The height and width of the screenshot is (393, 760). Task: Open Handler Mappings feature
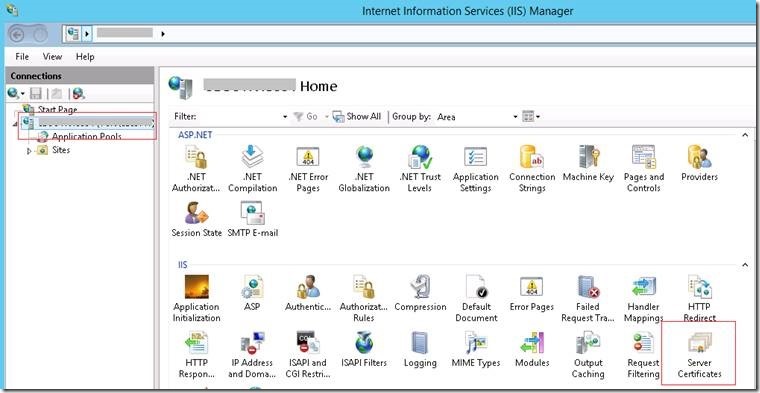[x=643, y=299]
